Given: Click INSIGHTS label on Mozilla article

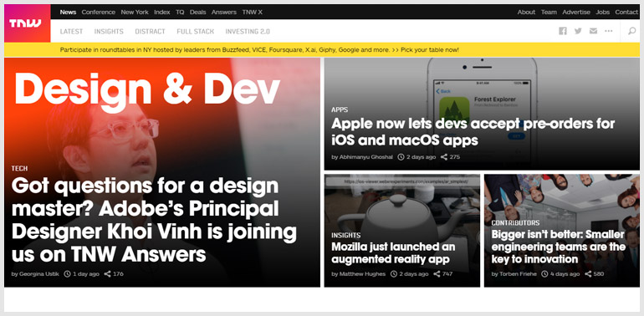Looking at the screenshot, I should click(345, 235).
